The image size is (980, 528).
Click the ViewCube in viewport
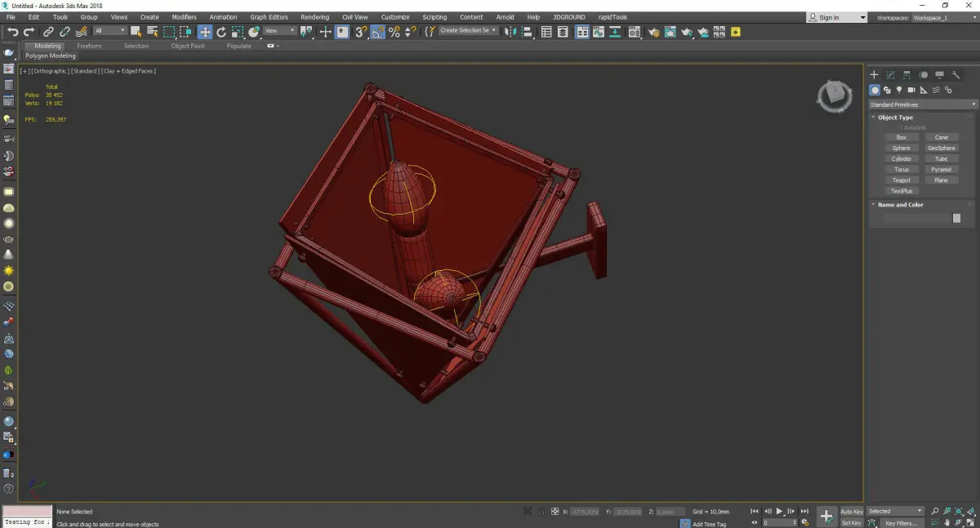[834, 96]
